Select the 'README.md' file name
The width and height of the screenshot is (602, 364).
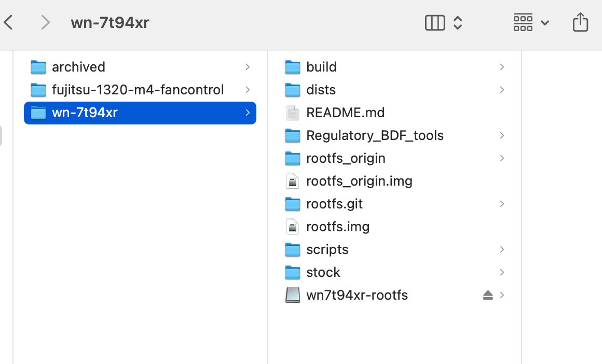pyautogui.click(x=346, y=113)
